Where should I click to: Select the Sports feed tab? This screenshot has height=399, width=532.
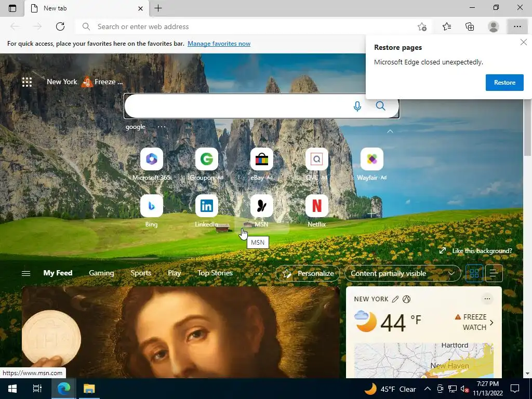coord(141,273)
